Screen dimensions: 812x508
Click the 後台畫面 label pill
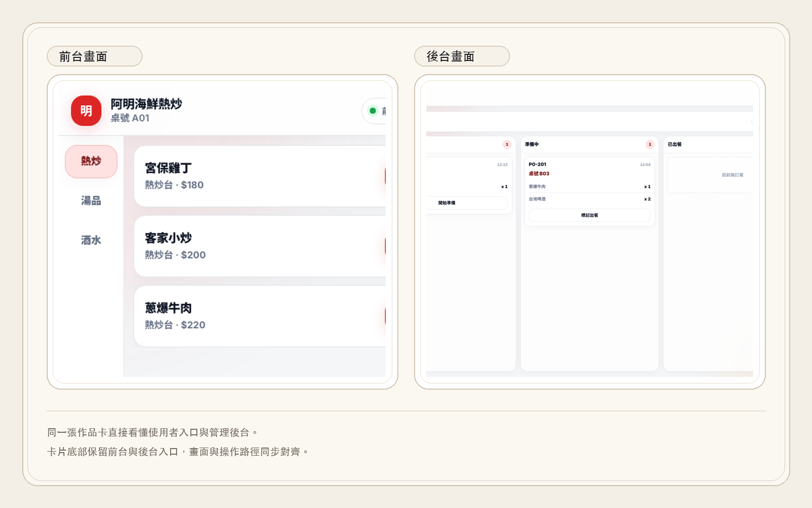coord(462,56)
